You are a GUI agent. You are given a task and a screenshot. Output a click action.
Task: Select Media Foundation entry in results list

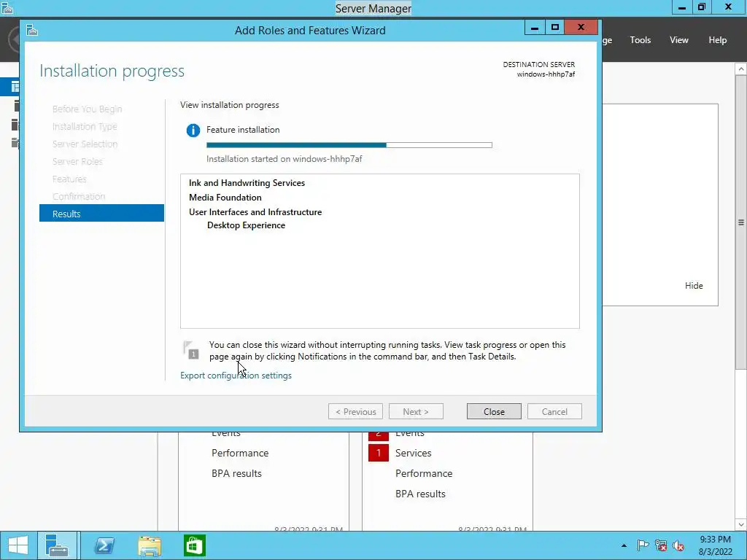pos(225,197)
